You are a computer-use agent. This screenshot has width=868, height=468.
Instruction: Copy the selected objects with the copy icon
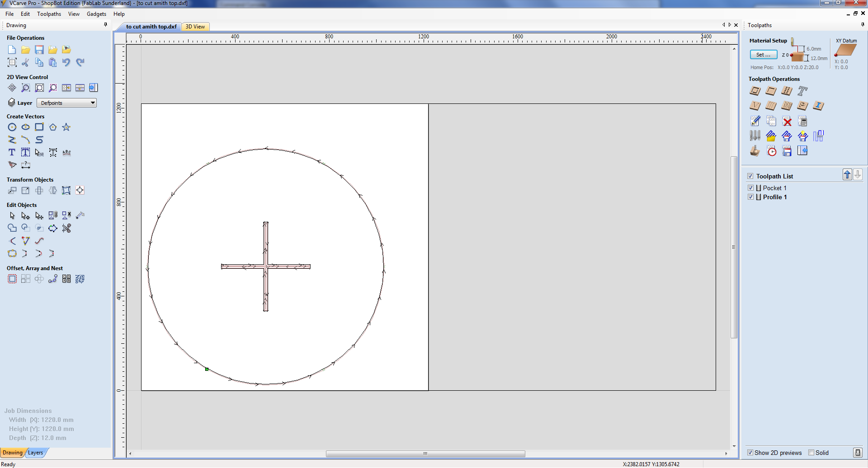(39, 62)
